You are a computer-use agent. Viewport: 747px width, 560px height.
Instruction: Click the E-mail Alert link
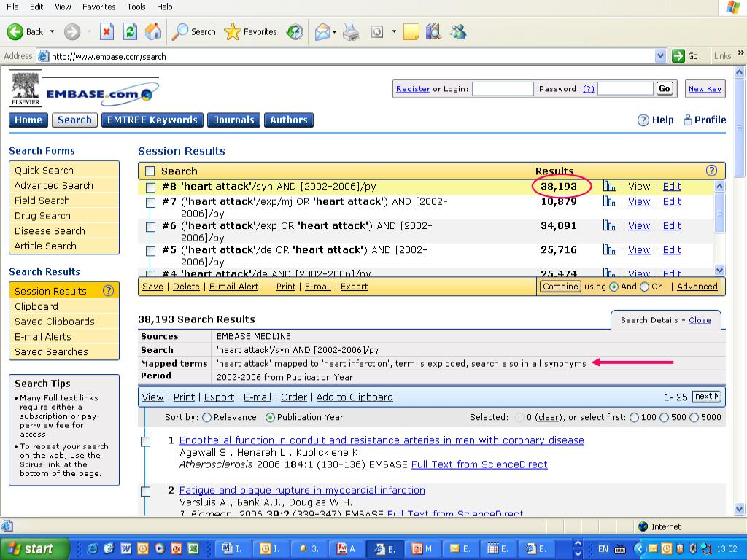234,287
